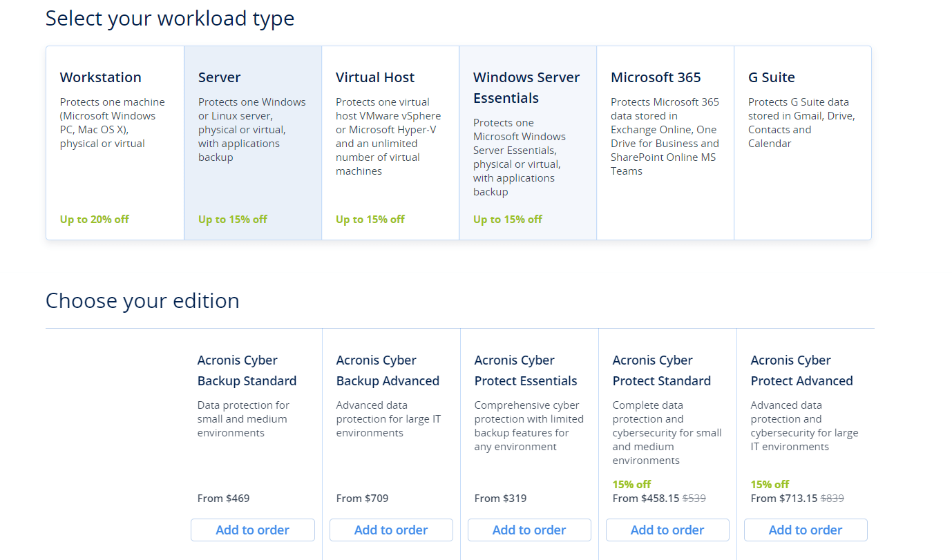Click the Acronis Cyber Backup Advanced title
The height and width of the screenshot is (560, 952).
(x=388, y=371)
